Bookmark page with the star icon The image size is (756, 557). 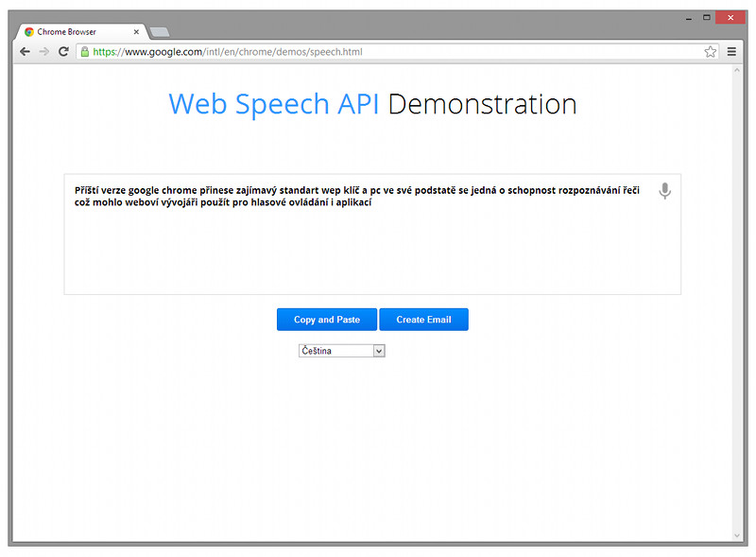[711, 52]
